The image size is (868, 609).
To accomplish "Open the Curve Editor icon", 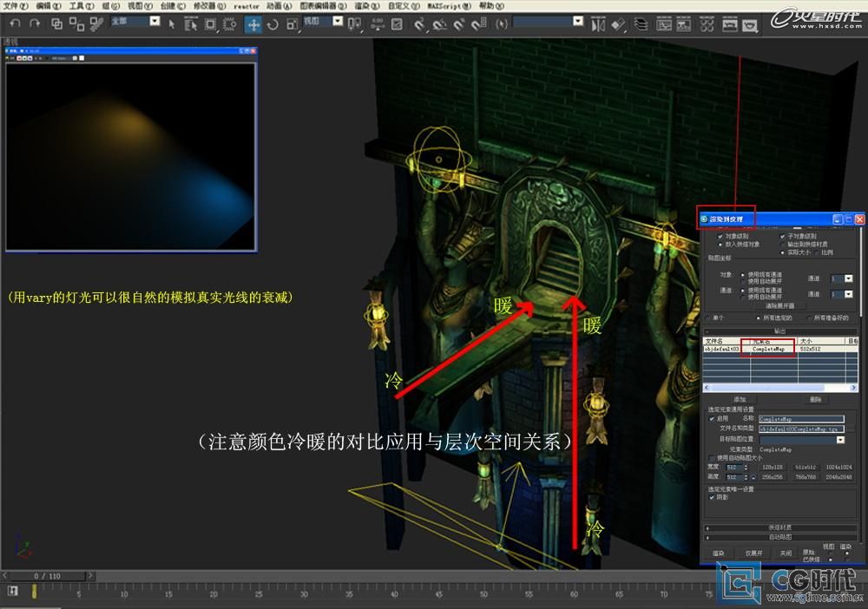I will [664, 24].
